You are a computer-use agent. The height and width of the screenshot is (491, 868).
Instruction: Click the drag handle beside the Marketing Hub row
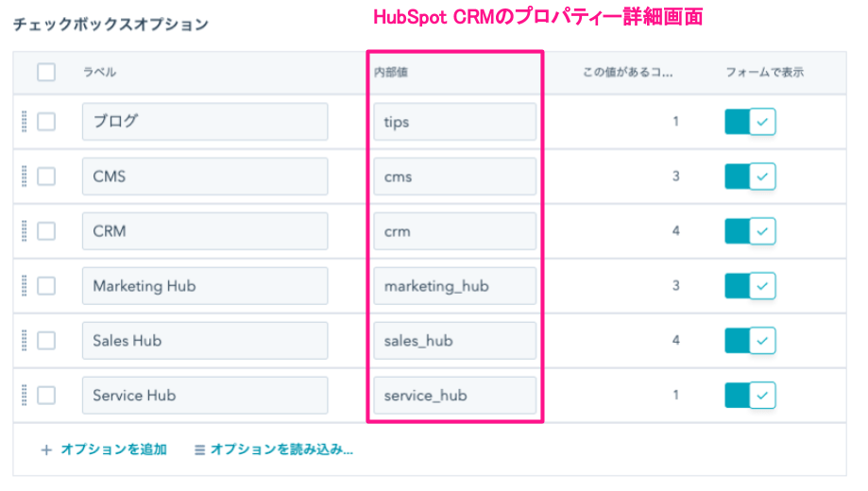[x=24, y=286]
